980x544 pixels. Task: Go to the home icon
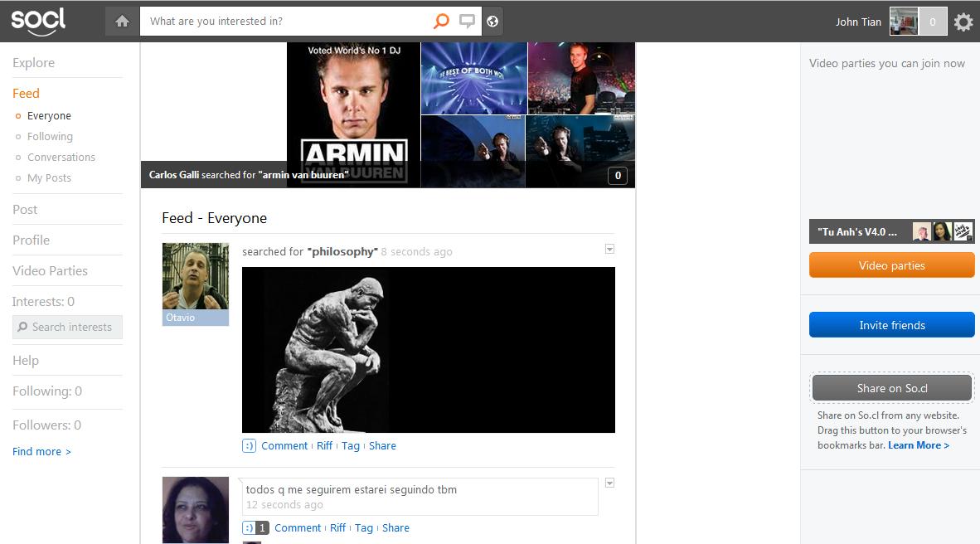(x=122, y=22)
